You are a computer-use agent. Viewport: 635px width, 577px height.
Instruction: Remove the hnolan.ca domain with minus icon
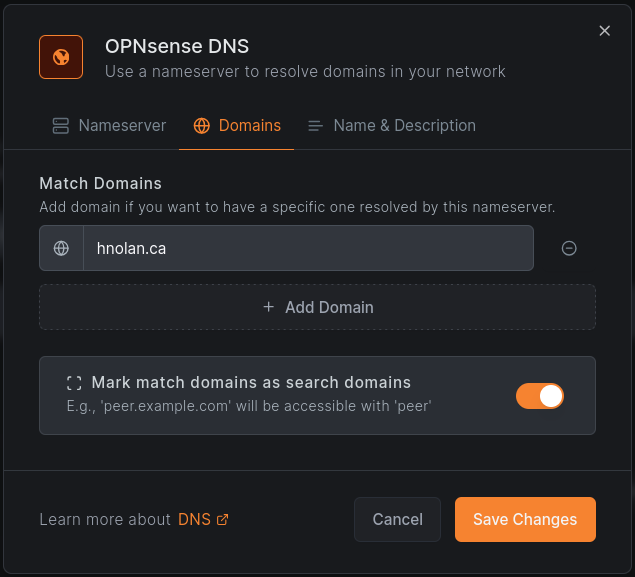[569, 248]
